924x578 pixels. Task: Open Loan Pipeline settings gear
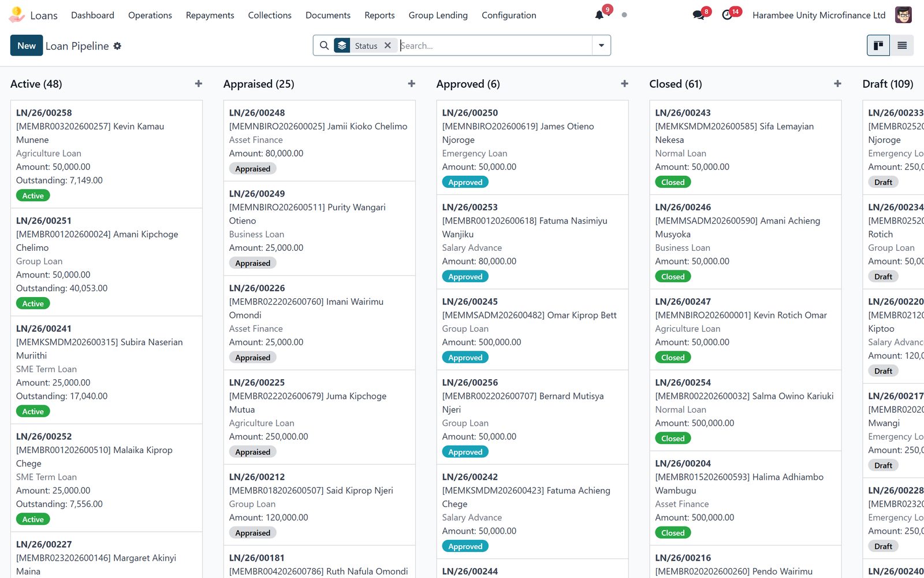point(117,46)
